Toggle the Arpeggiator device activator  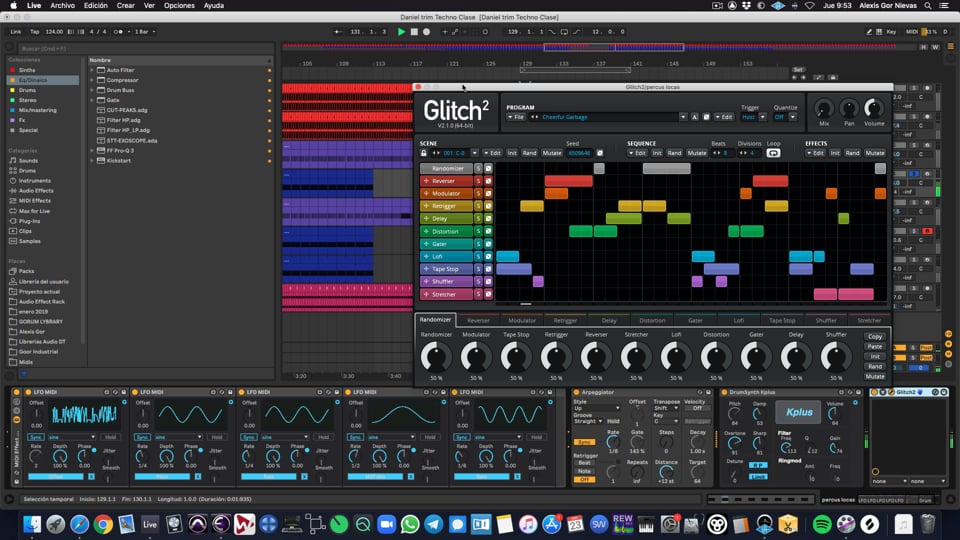point(576,392)
